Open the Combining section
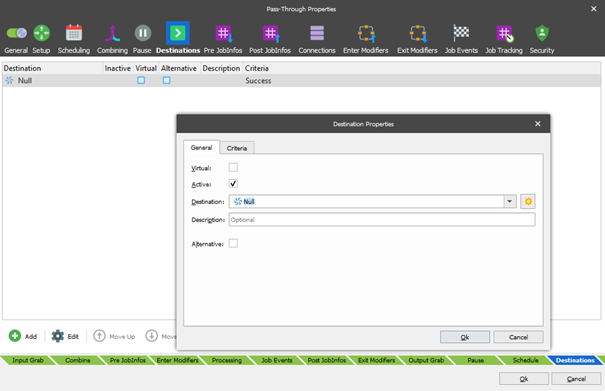 (x=112, y=39)
